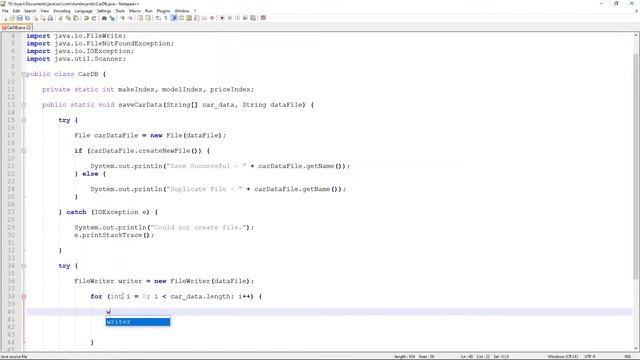Click the Copy toolbar icon

tap(68, 18)
